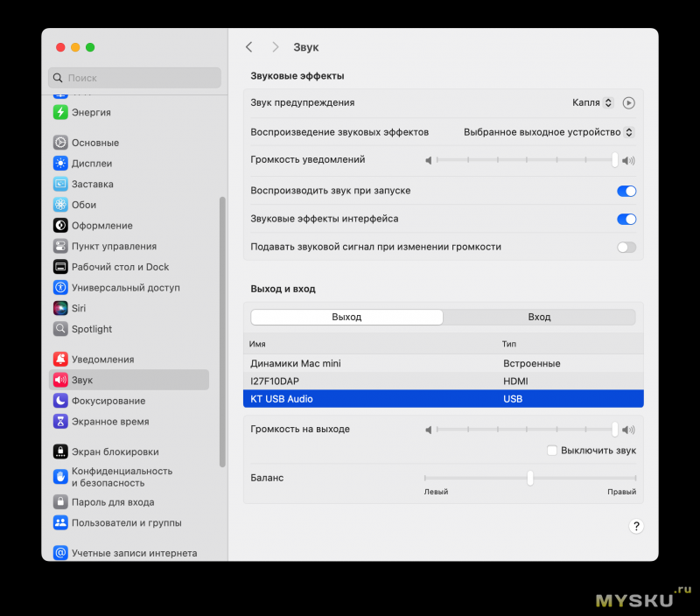The height and width of the screenshot is (616, 700).
Task: Go back using the left chevron
Action: [249, 47]
